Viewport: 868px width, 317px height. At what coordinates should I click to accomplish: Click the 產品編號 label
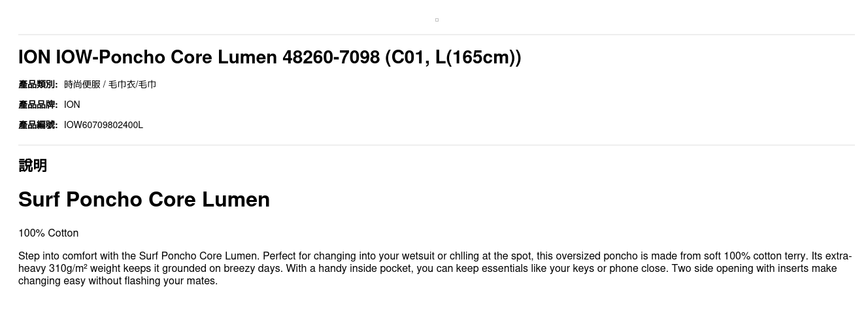click(38, 125)
